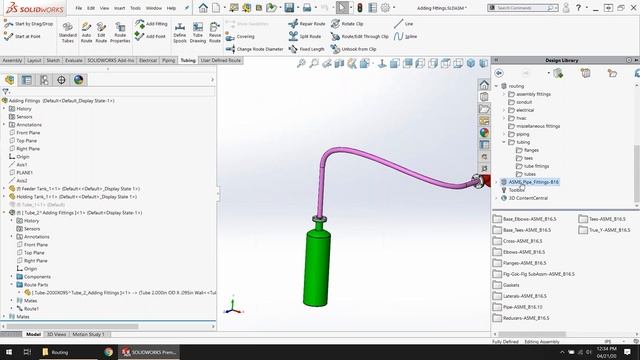
Task: Switch to Electrical ribbon tab
Action: coord(148,60)
